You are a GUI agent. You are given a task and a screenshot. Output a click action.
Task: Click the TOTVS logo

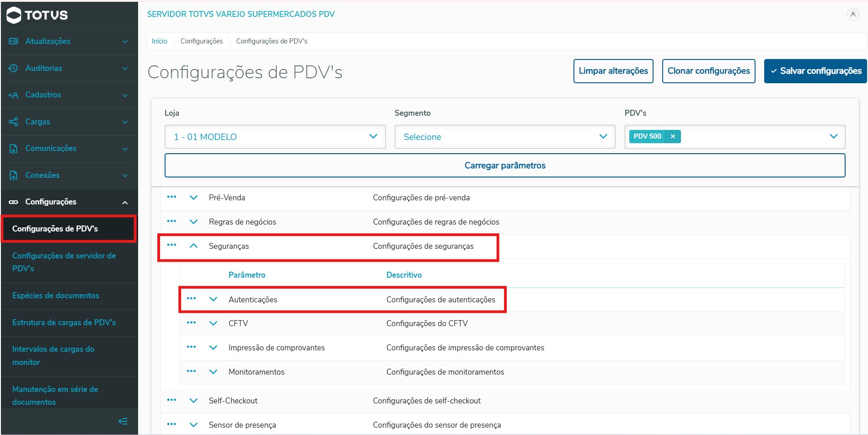pyautogui.click(x=38, y=15)
